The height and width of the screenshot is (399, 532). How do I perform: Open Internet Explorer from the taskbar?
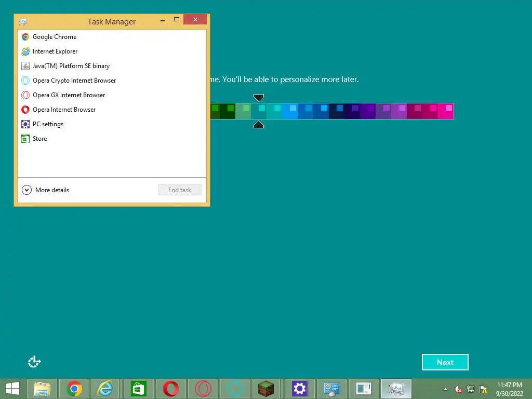[x=105, y=389]
